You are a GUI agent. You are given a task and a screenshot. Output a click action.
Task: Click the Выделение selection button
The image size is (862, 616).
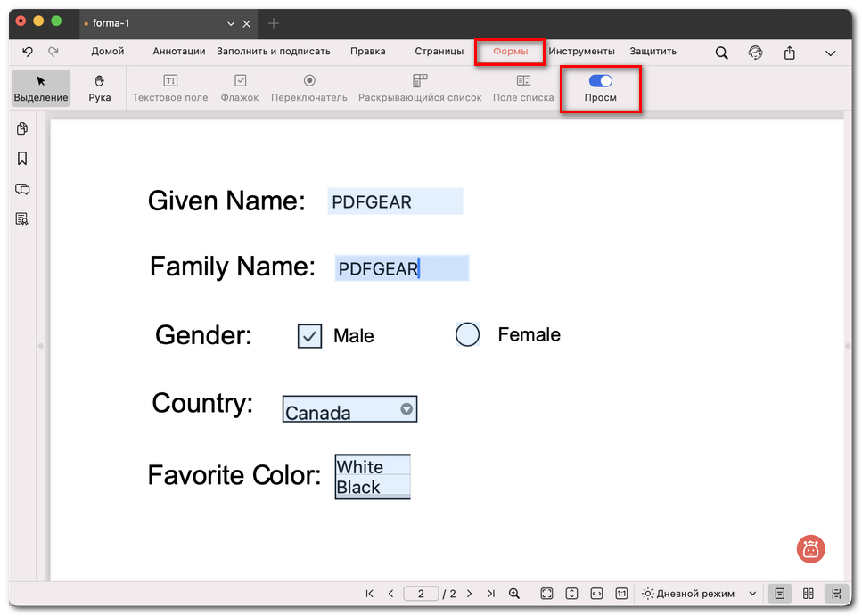coord(41,87)
